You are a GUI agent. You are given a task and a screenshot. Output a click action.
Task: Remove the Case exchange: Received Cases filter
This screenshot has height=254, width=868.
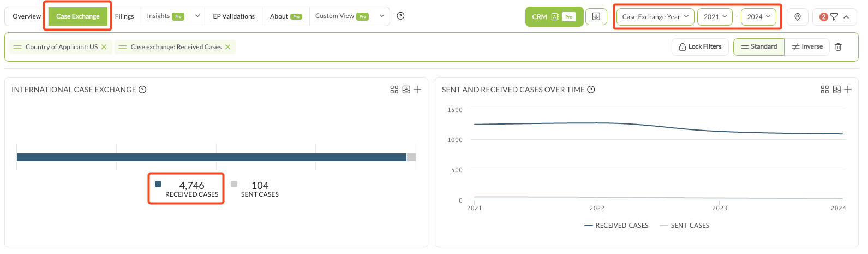228,47
